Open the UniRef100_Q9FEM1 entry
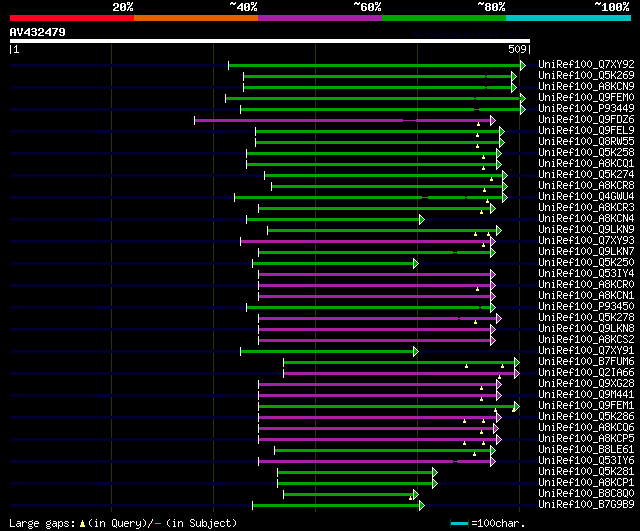This screenshot has height=531, width=640. [x=586, y=406]
